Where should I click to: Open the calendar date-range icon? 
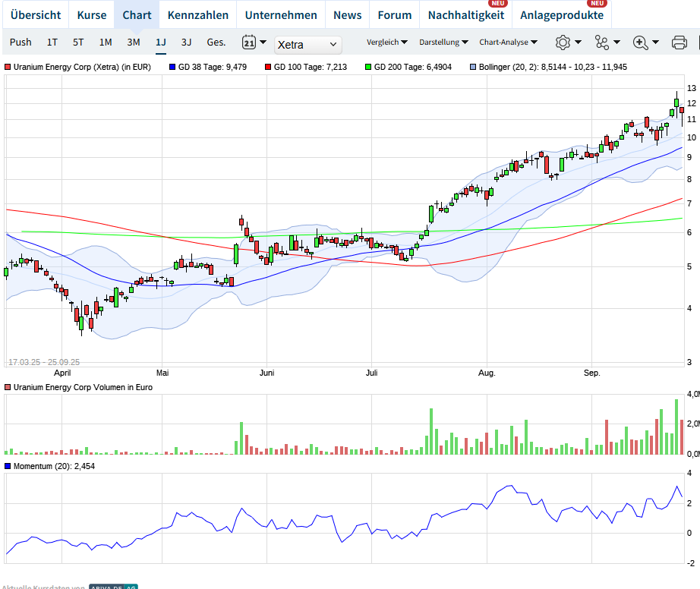251,44
